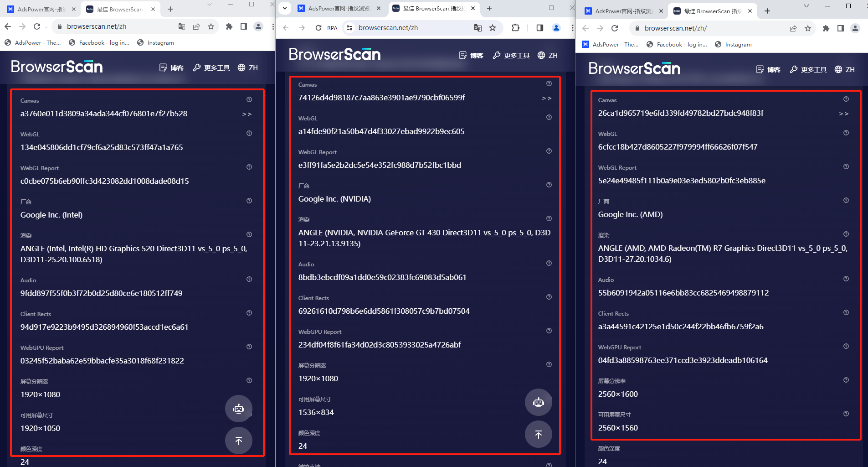Expand Canvas details arrows in right window

tap(844, 114)
